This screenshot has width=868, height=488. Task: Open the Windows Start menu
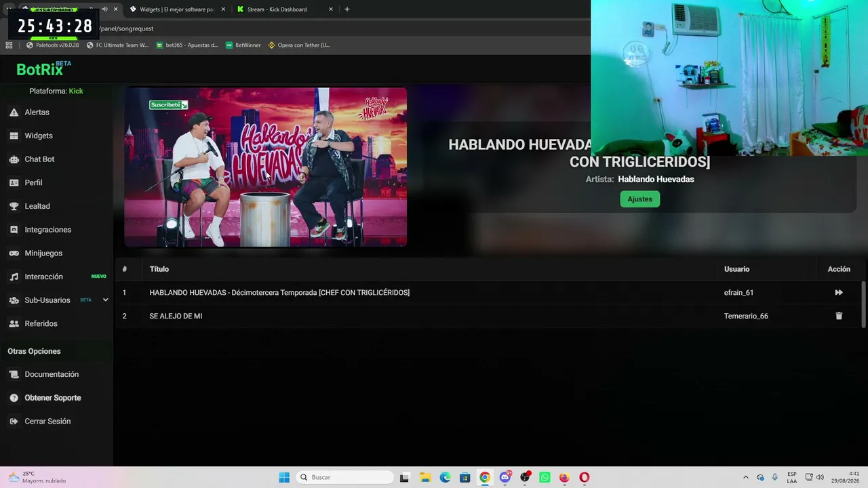point(284,477)
